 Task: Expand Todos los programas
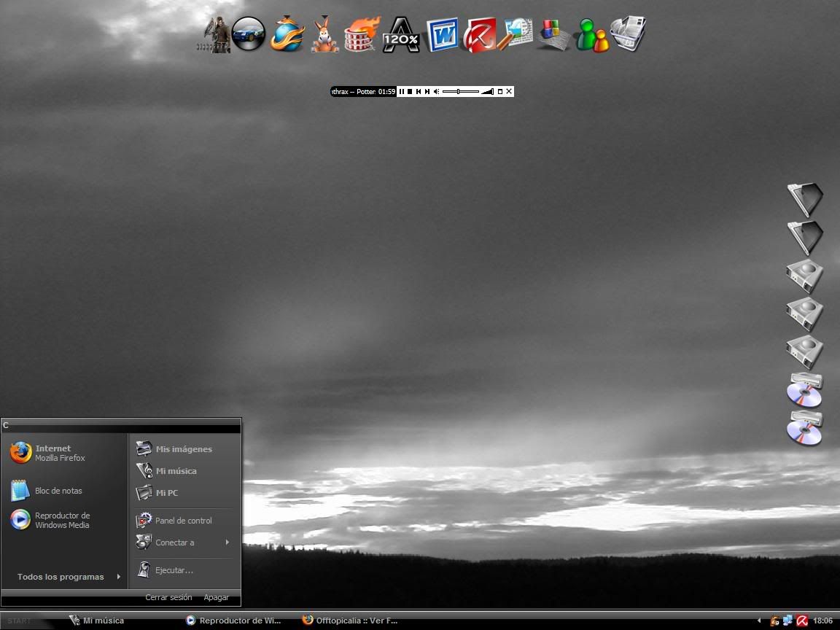tap(69, 577)
